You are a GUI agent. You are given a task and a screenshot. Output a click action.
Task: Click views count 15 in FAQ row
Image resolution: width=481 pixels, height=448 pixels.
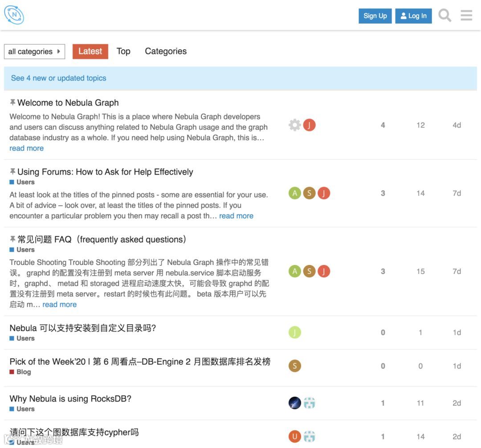(420, 271)
